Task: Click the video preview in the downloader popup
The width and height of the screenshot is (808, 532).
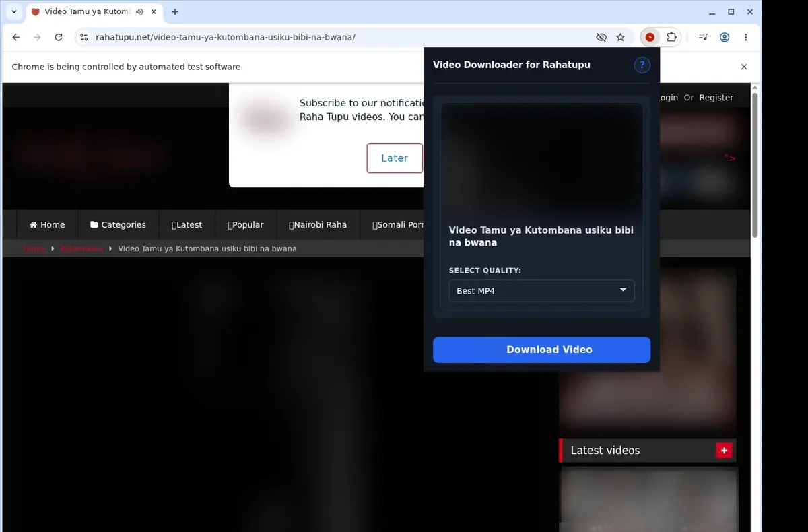Action: [x=541, y=160]
